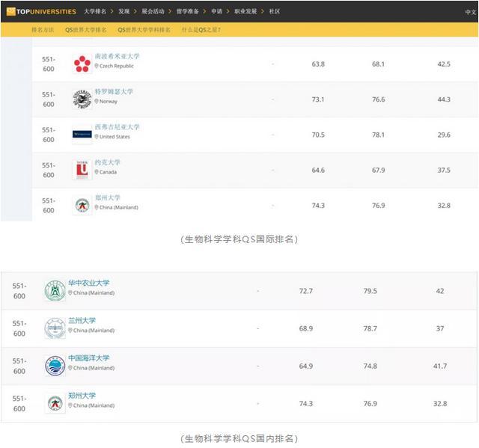This screenshot has width=479, height=448.
Task: Expand the chevron after 展会活动
Action: tap(170, 11)
